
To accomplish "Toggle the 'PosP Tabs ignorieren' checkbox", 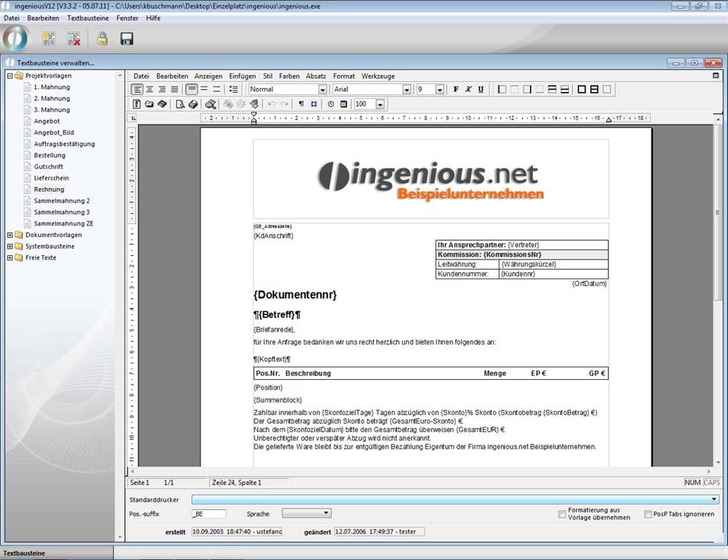I will tap(648, 514).
